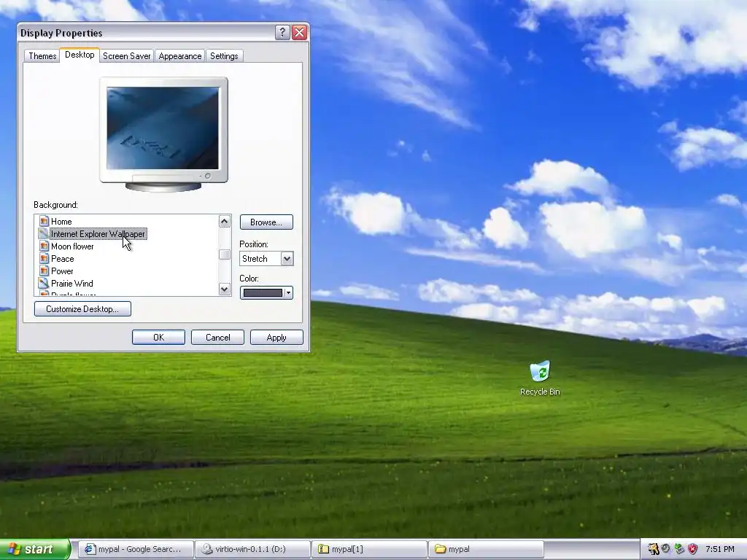Click the tiger tray icon in system tray

[653, 549]
